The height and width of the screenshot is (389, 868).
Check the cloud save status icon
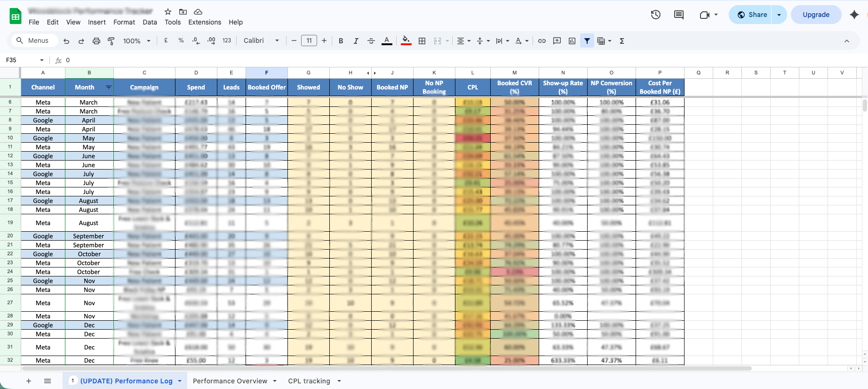(x=198, y=12)
